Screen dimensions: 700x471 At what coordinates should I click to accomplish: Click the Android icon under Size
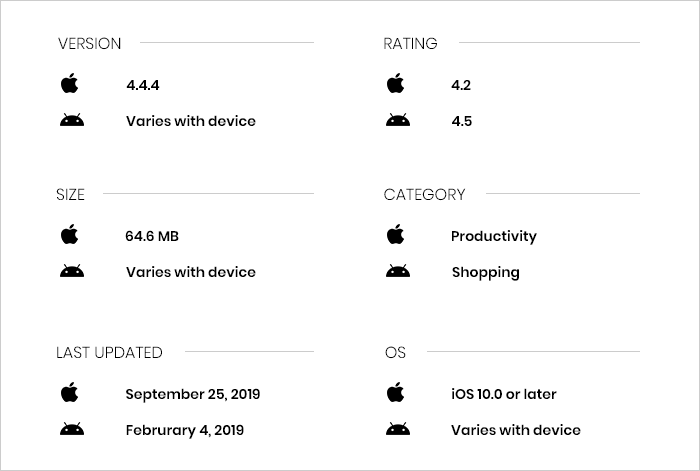71,272
